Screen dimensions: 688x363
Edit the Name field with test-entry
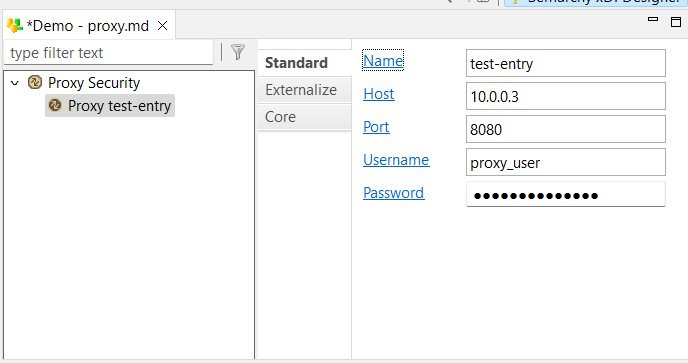(x=566, y=63)
